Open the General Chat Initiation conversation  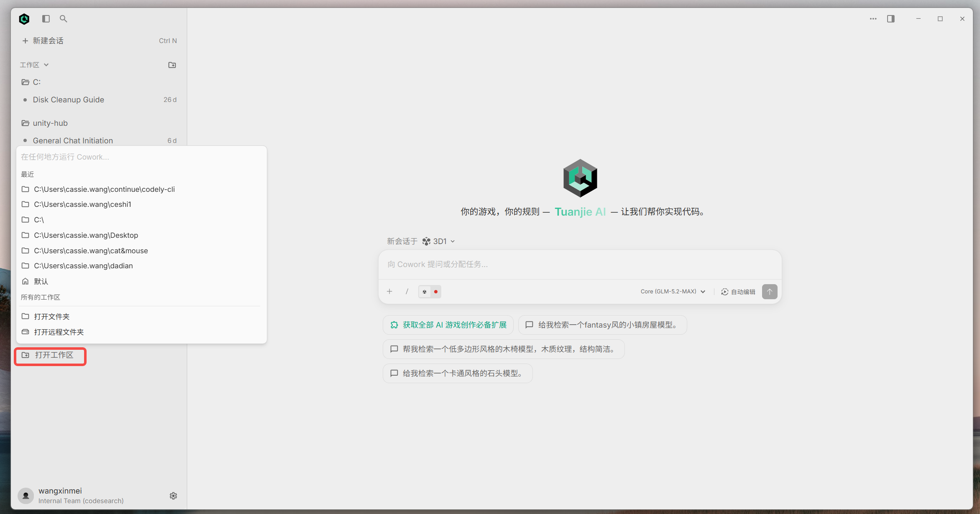pos(99,140)
